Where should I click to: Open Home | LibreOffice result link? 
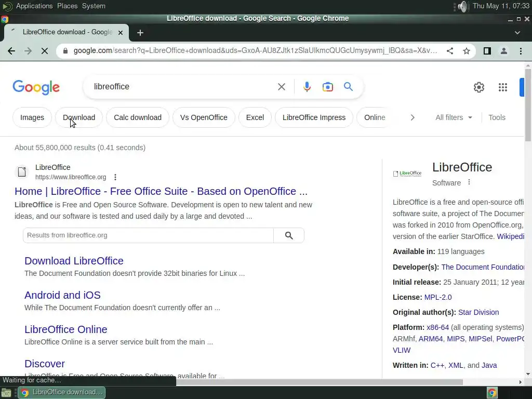[x=161, y=191]
